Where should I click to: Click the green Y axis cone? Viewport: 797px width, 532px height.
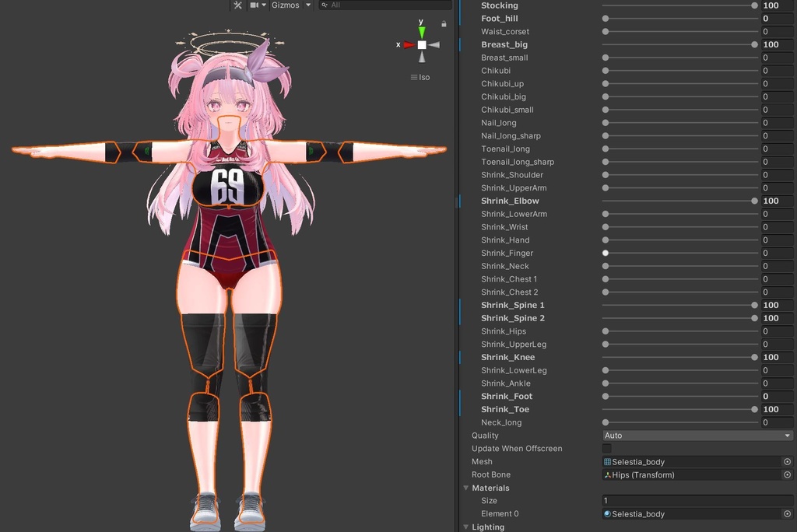[421, 33]
